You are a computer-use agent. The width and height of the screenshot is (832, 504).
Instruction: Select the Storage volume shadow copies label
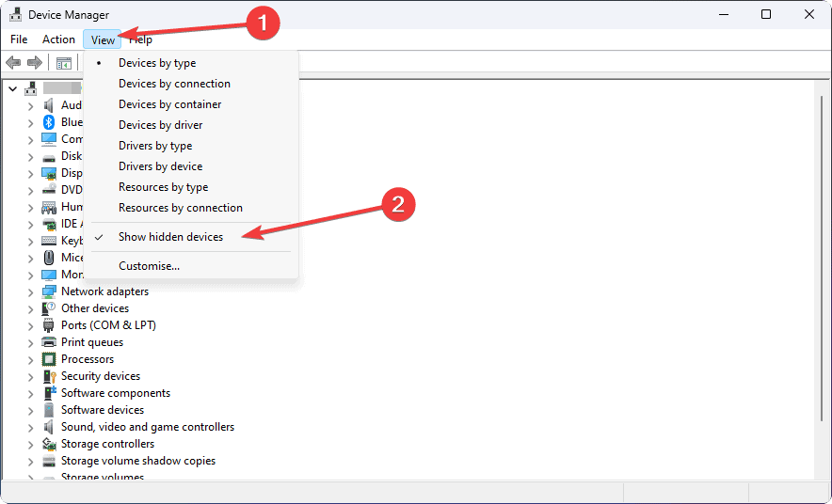[138, 461]
